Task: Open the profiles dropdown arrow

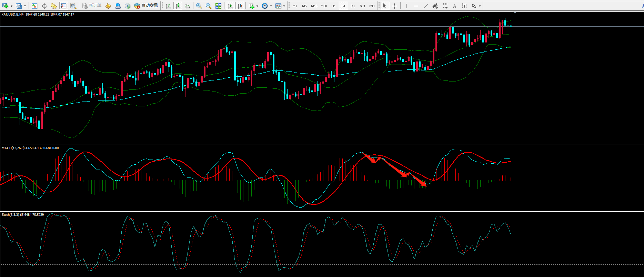Action: pos(25,6)
